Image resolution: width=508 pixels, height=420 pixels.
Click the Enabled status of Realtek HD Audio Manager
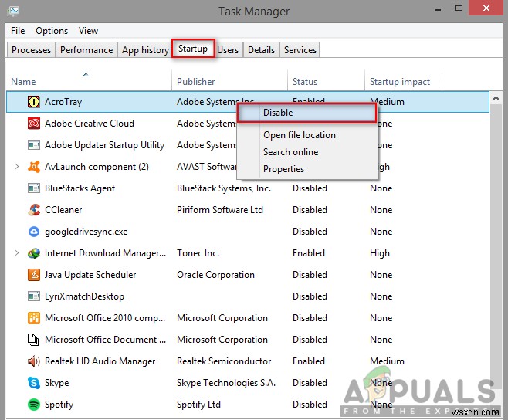[x=309, y=361]
